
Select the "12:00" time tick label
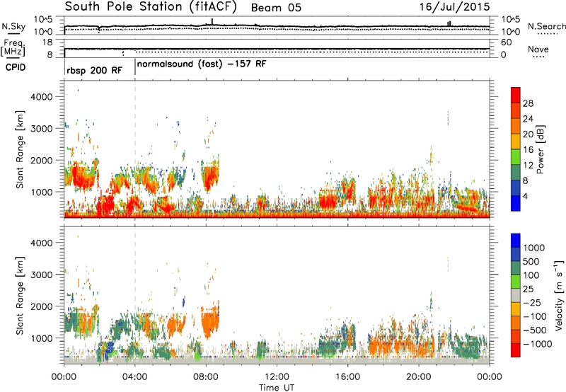277,377
